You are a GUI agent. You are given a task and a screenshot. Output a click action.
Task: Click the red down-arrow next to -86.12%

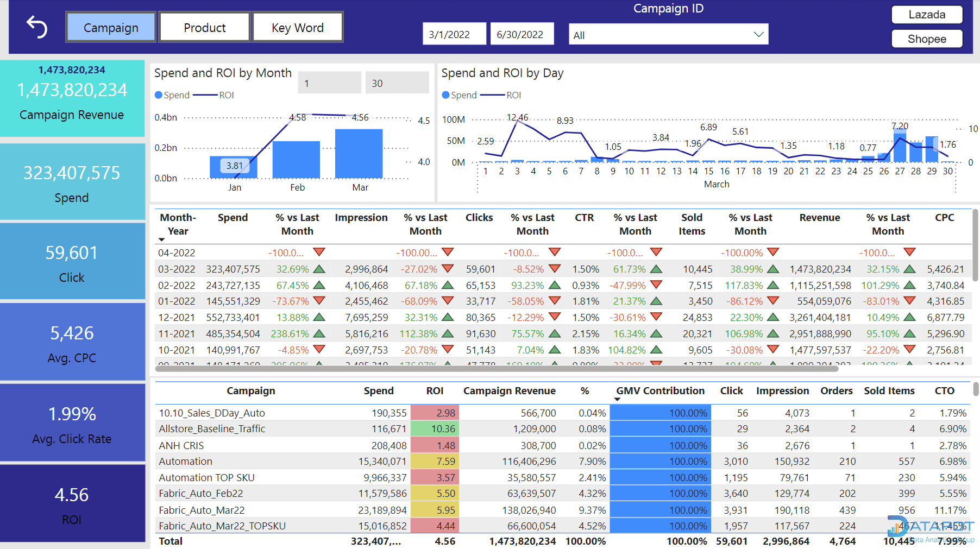pos(774,300)
